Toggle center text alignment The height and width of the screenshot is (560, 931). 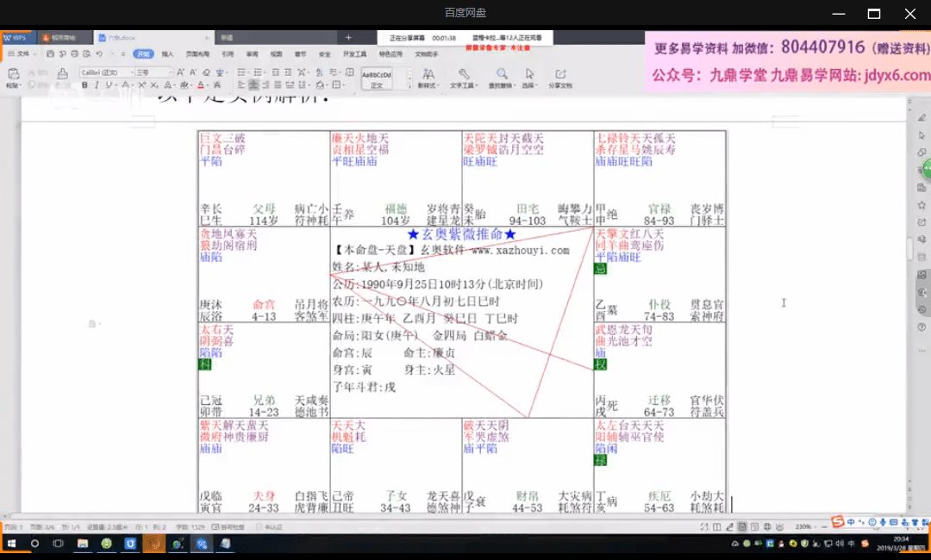coord(254,85)
